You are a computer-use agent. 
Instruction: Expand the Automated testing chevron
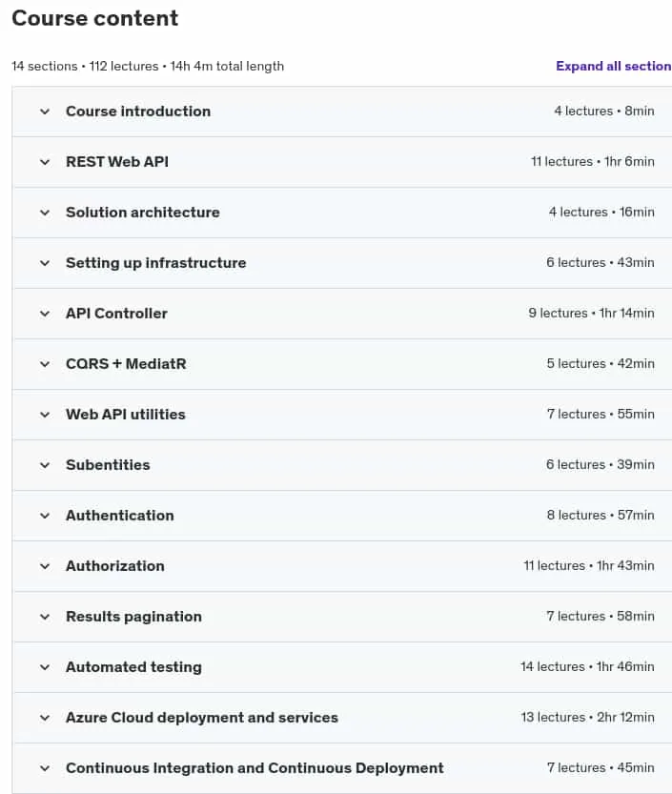tap(45, 667)
